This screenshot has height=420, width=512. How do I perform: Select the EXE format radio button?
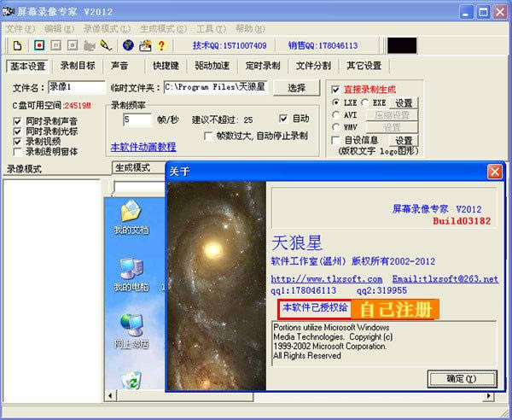click(365, 102)
